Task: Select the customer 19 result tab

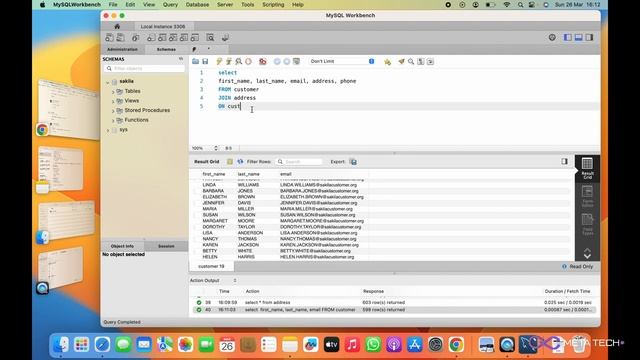Action: pyautogui.click(x=211, y=266)
